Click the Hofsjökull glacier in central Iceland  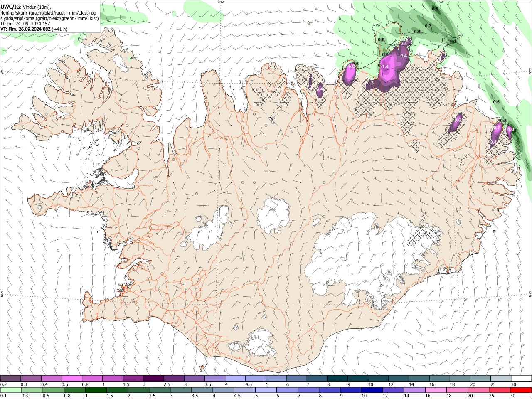[273, 216]
